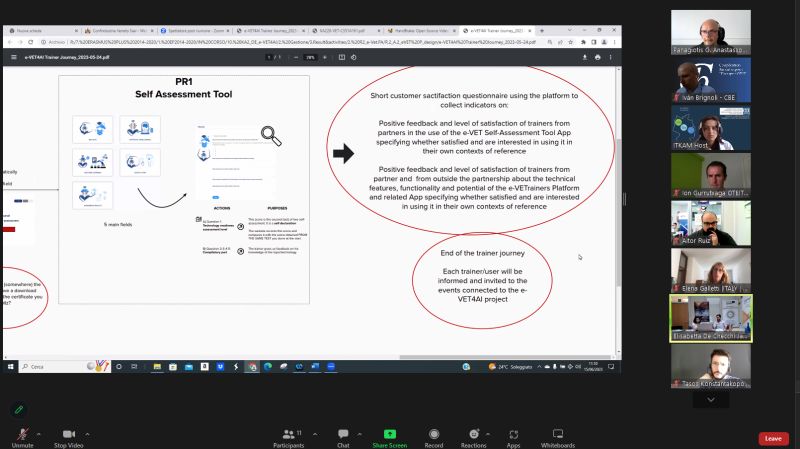This screenshot has width=800, height=449.
Task: Click Stop Video camera button
Action: [x=67, y=435]
